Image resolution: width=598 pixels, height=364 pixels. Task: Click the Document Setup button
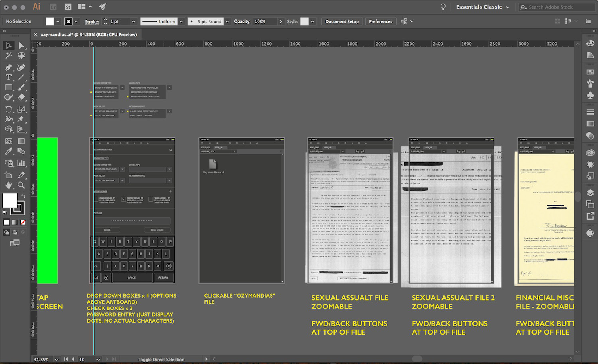pyautogui.click(x=342, y=21)
